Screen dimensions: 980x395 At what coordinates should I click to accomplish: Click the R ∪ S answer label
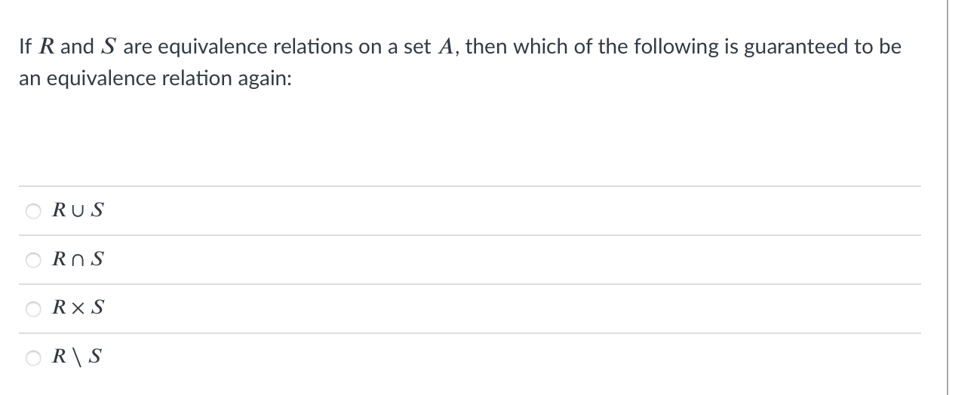[78, 210]
